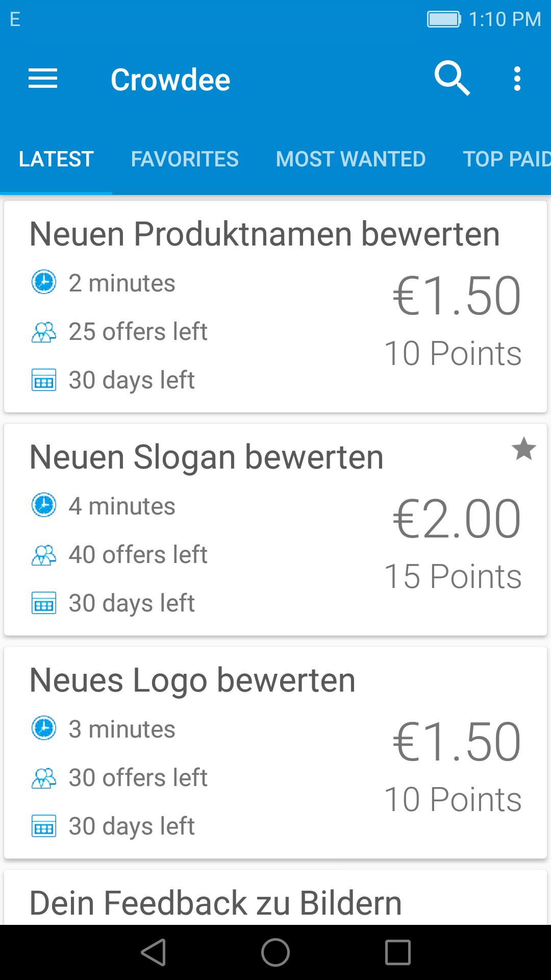Open the hamburger navigation menu
Viewport: 551px width, 980px height.
[x=43, y=79]
